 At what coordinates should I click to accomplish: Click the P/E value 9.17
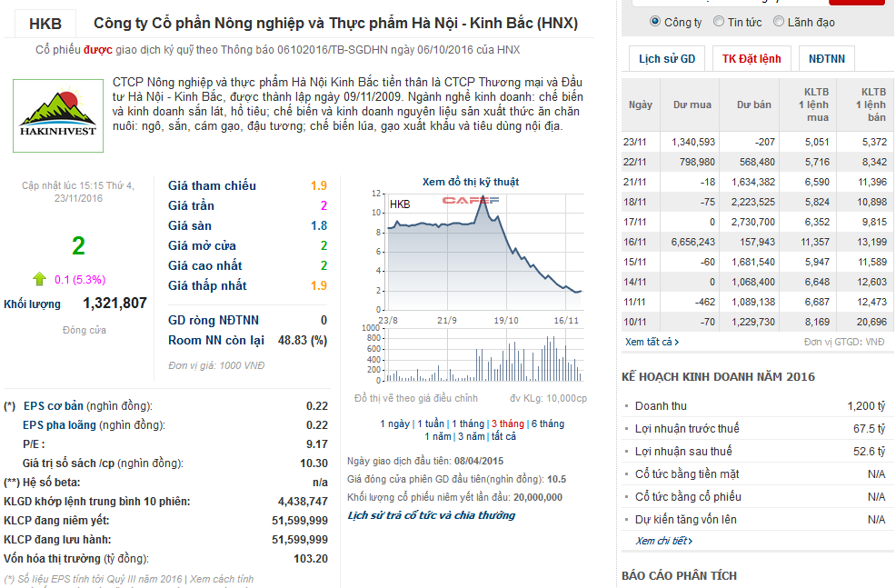click(x=317, y=444)
